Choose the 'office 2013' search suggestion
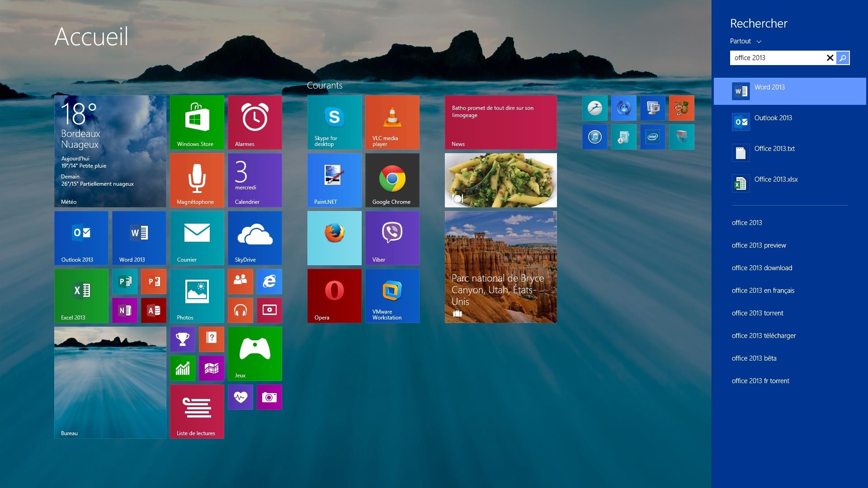Viewport: 868px width, 488px height. (x=747, y=223)
